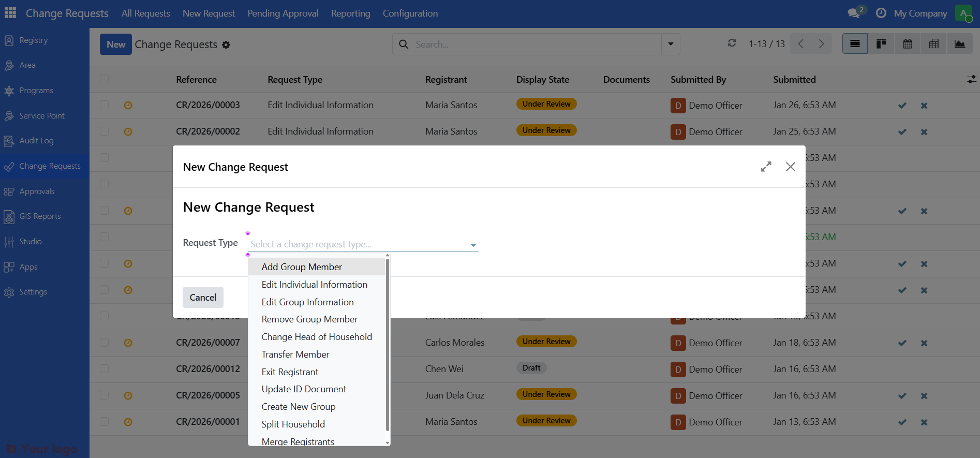Choose Remove Group Member option
The image size is (980, 458).
317,319
